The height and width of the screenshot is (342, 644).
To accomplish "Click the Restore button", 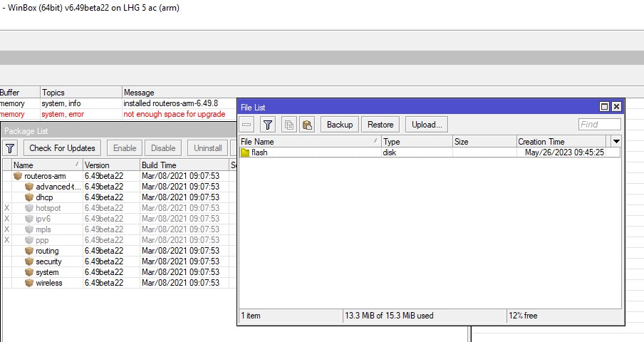I will [380, 125].
